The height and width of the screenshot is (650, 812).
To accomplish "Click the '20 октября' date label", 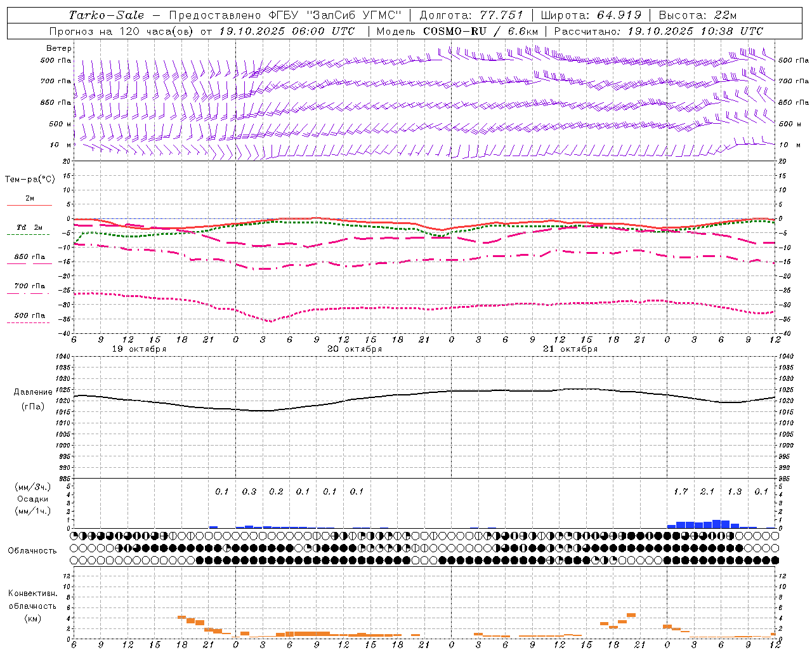I will point(355,349).
